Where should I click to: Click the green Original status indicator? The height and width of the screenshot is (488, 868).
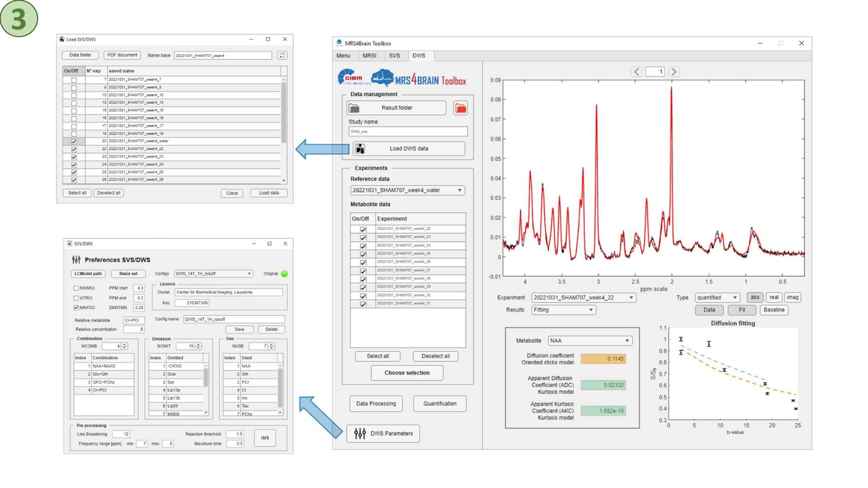click(x=284, y=274)
